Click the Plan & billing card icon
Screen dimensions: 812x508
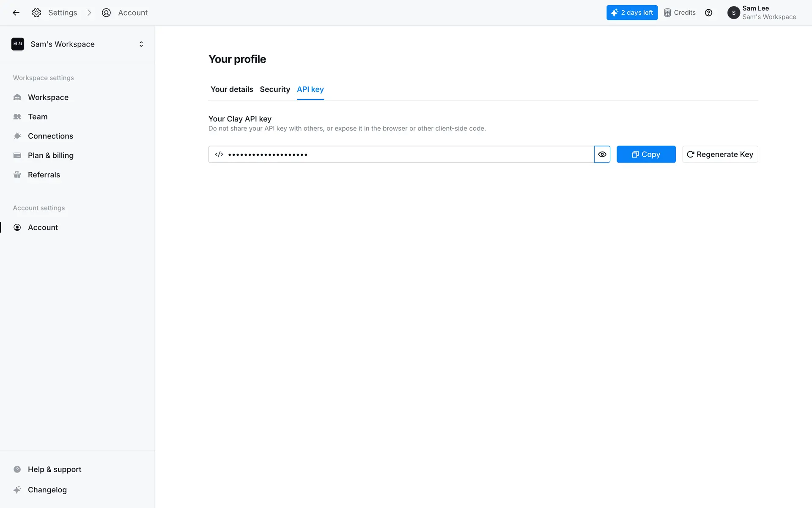click(17, 155)
